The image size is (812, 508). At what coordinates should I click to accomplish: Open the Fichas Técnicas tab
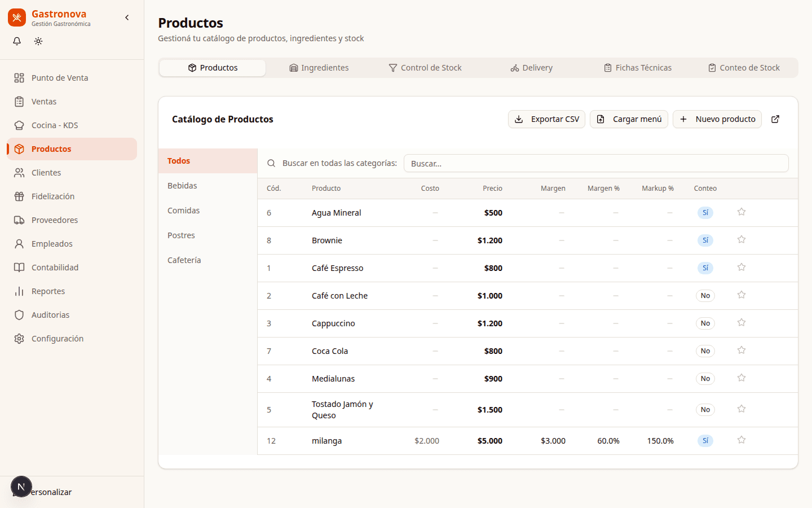tap(637, 68)
